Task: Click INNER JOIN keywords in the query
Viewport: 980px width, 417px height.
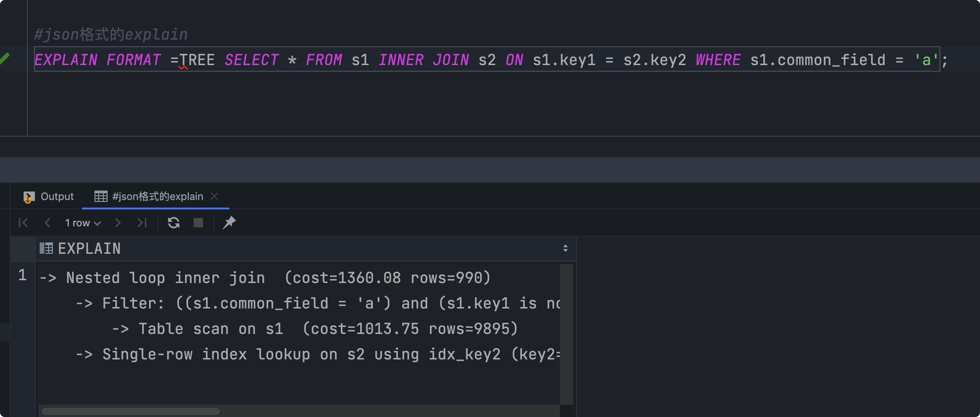Action: [424, 60]
